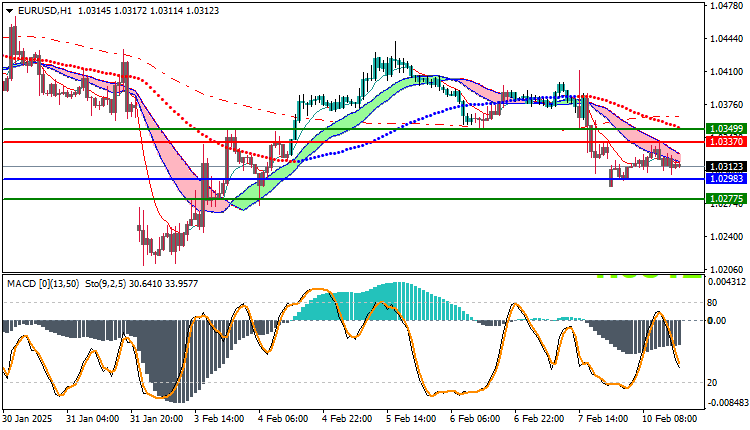Select the 7 Feb 14:00 time label
The width and height of the screenshot is (750, 430).
pyautogui.click(x=605, y=419)
